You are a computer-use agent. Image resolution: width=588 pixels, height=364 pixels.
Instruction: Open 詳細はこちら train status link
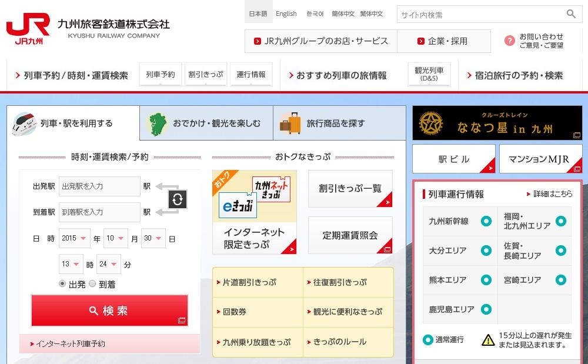point(550,194)
